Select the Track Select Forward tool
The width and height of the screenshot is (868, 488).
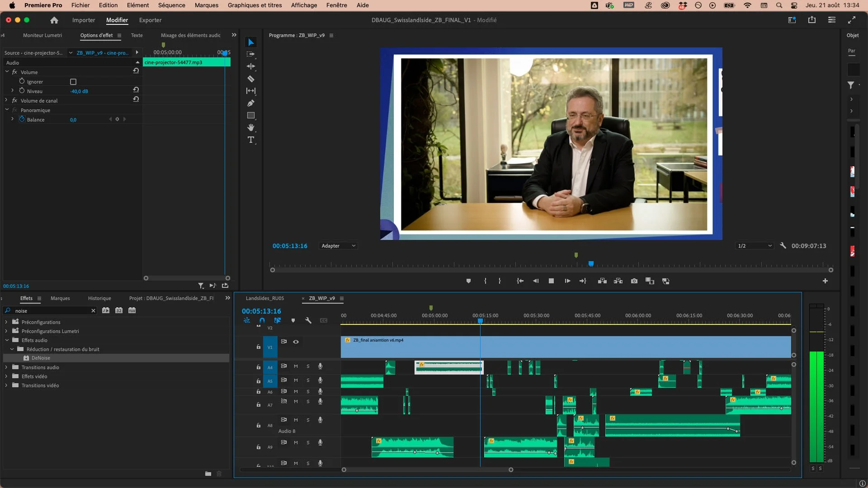point(251,54)
